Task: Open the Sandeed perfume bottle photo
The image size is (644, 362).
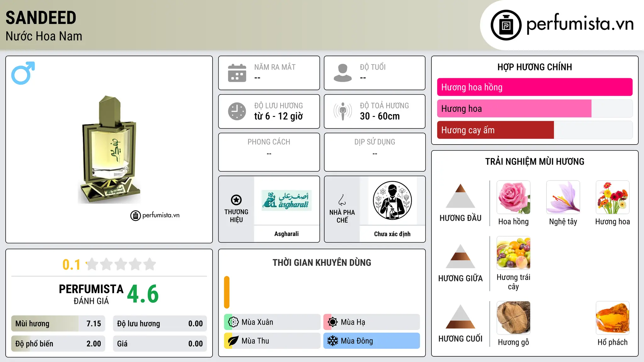Action: [109, 150]
